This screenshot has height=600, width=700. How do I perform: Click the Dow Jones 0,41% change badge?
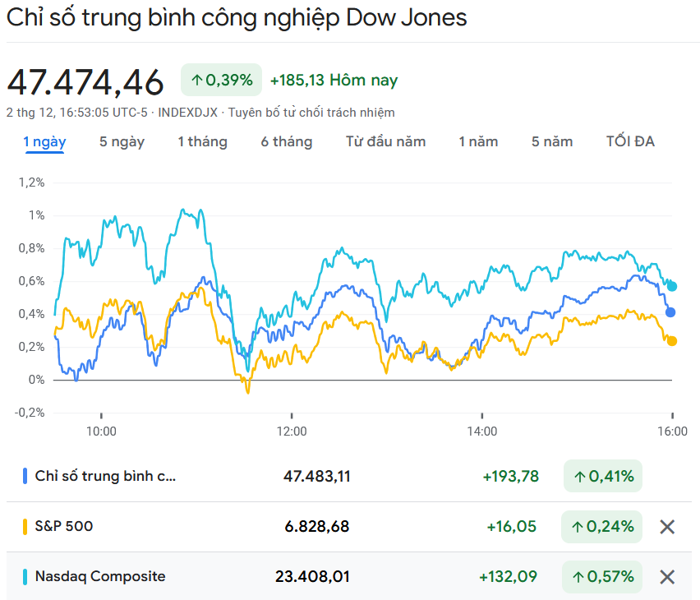pos(602,476)
